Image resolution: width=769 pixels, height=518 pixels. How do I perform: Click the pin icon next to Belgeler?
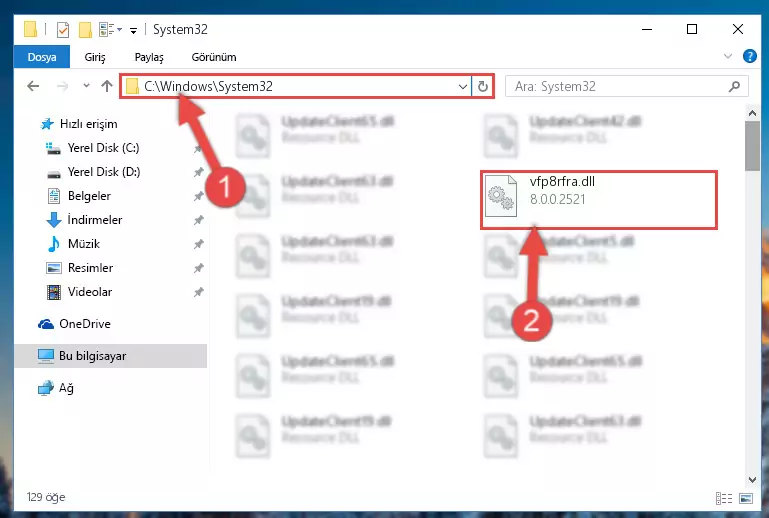(199, 196)
